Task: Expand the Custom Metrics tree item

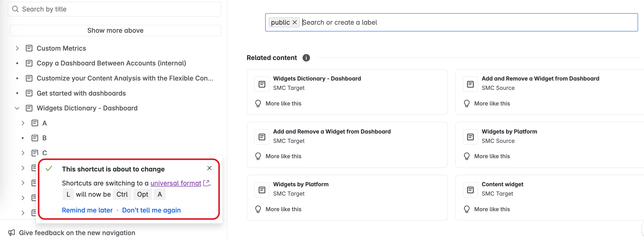Action: [17, 48]
